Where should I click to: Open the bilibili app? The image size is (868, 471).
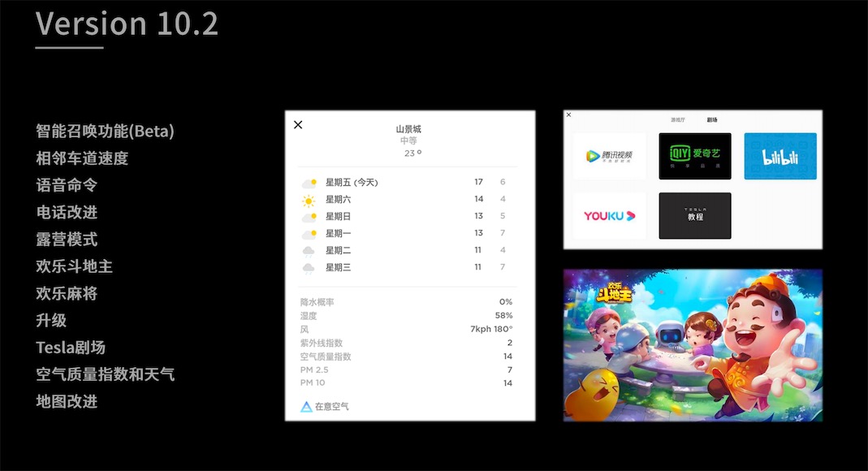[779, 155]
